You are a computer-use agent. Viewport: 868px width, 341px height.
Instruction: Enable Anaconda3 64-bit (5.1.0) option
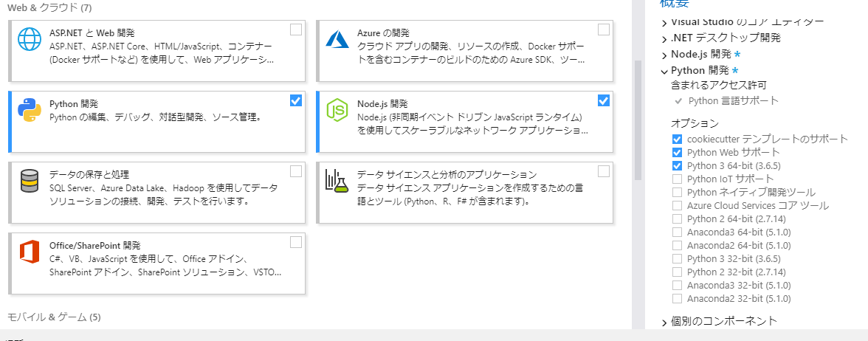pos(677,232)
